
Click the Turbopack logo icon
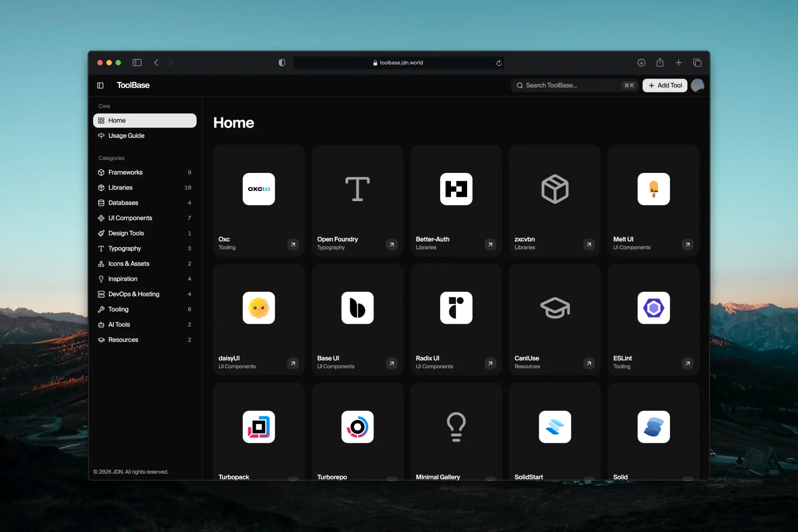(x=259, y=427)
